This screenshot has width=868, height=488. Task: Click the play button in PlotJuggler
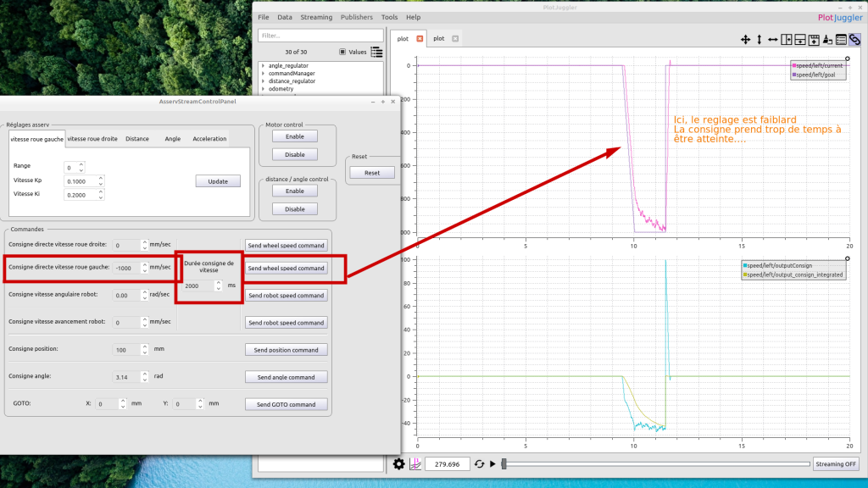492,464
